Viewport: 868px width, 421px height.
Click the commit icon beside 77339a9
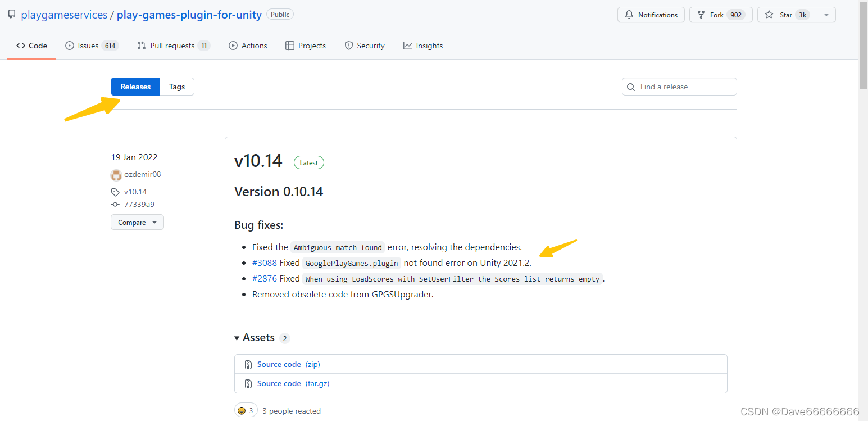click(116, 205)
